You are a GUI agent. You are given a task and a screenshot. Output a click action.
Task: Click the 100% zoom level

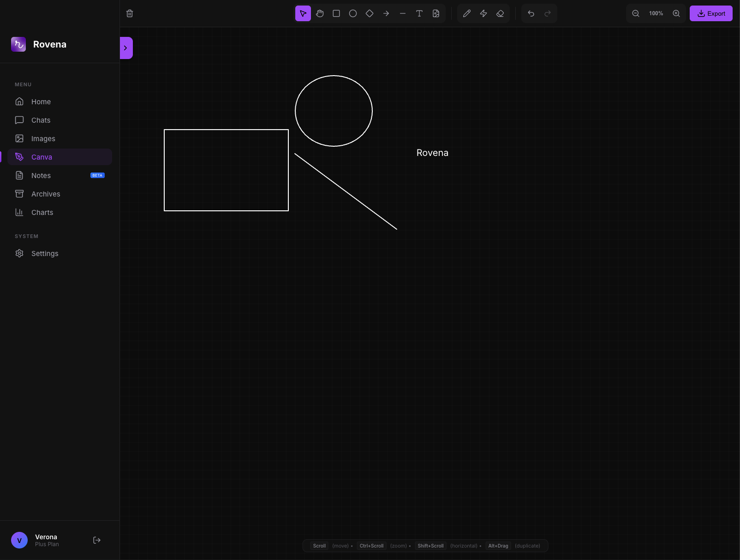(x=656, y=13)
